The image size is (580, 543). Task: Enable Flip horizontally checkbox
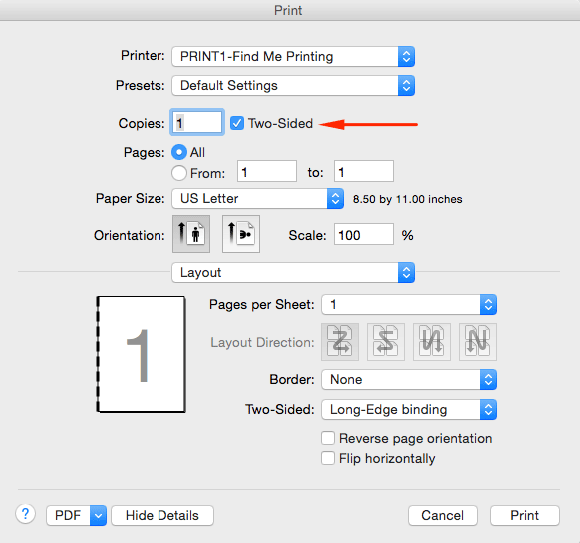pos(328,458)
